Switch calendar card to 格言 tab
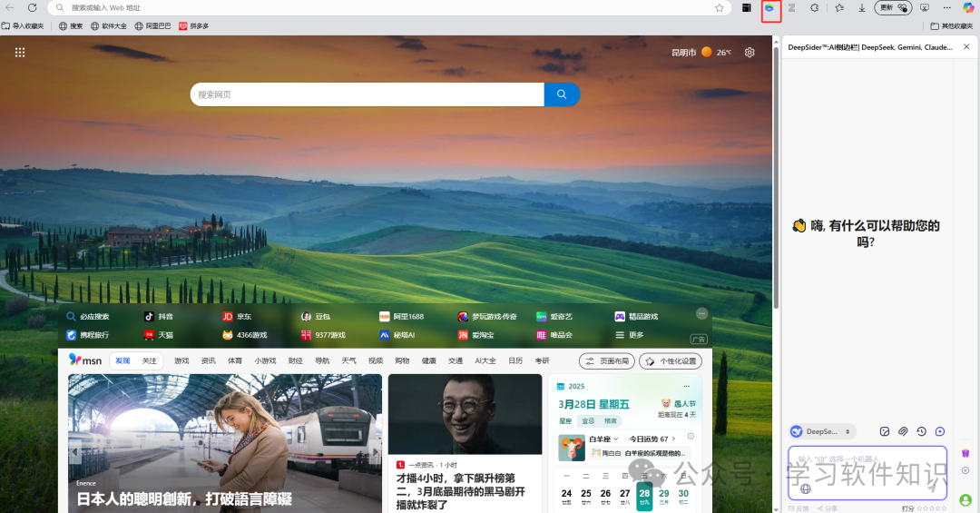 [610, 421]
